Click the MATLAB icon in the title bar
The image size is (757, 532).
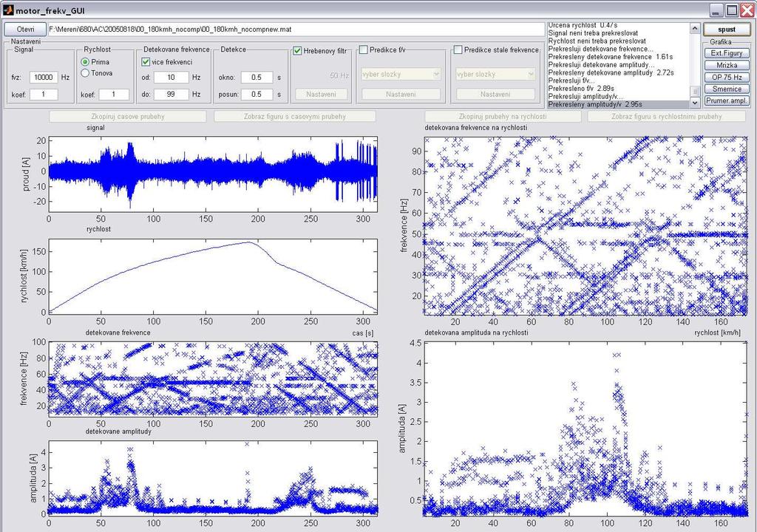click(x=8, y=10)
